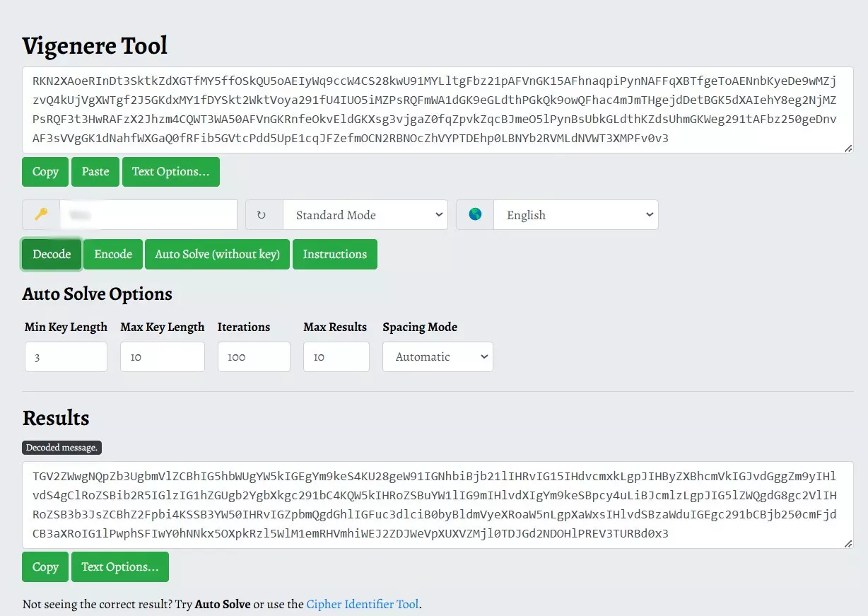Click the key icon beside key field

[x=41, y=214]
